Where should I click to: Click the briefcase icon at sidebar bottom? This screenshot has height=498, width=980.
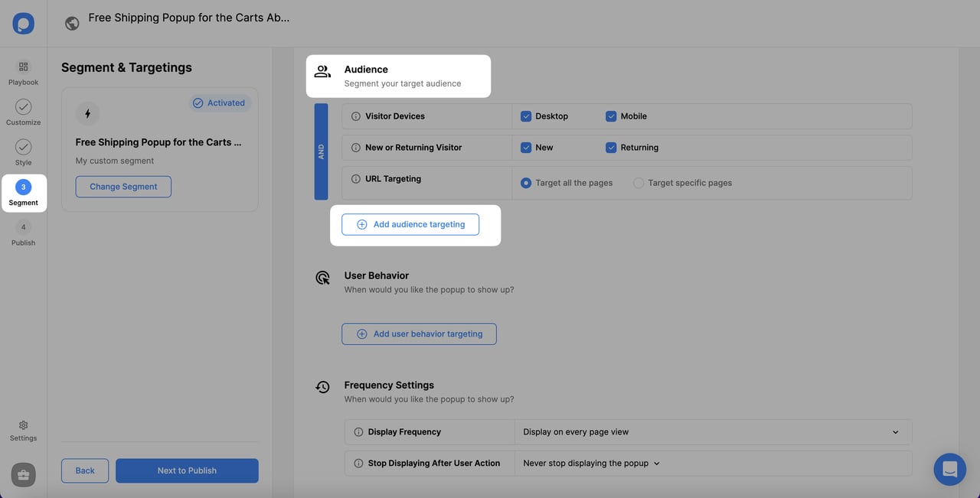(x=23, y=475)
